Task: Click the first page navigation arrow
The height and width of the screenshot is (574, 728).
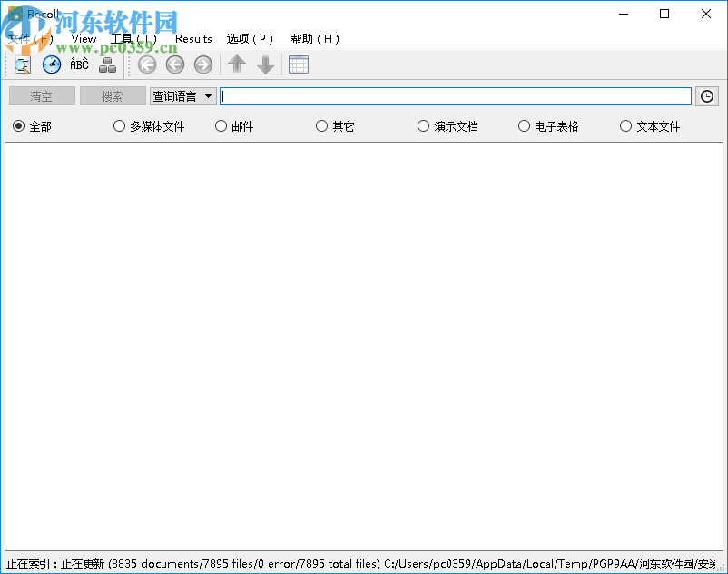Action: click(x=146, y=64)
